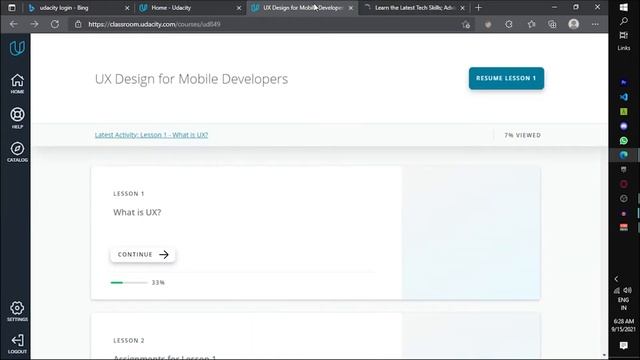
Task: Open Visual Studio Code from the taskbar
Action: pos(624,97)
